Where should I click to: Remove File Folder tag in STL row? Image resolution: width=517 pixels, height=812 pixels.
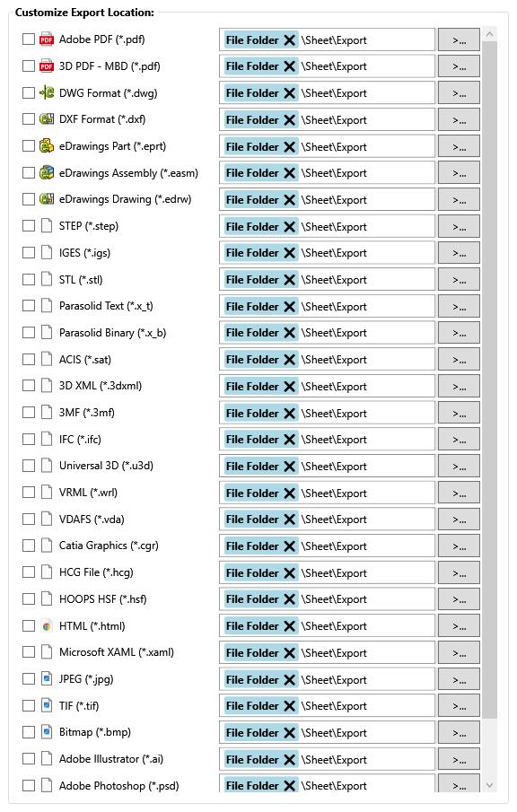coord(290,280)
